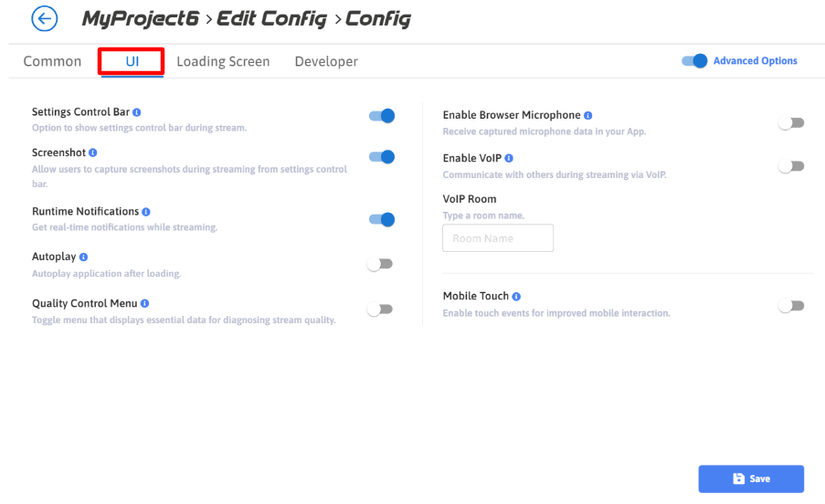This screenshot has width=825, height=504.
Task: Click info icon beside Mobile Touch
Action: 516,297
